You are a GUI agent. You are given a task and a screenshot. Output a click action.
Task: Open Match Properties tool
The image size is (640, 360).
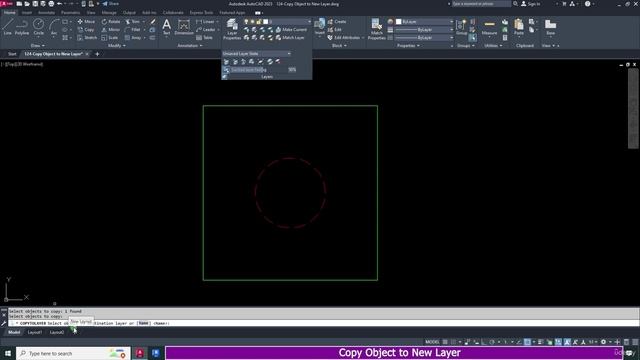pyautogui.click(x=376, y=29)
